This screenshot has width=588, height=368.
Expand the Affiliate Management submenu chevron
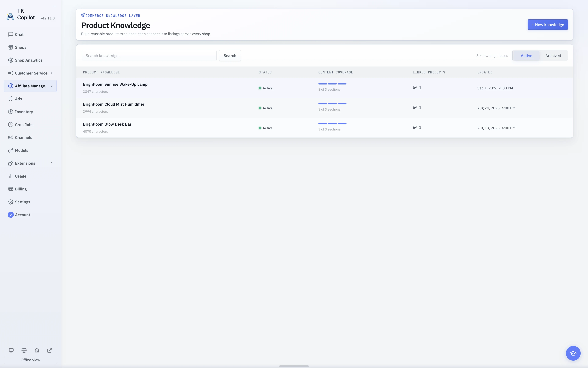52,86
